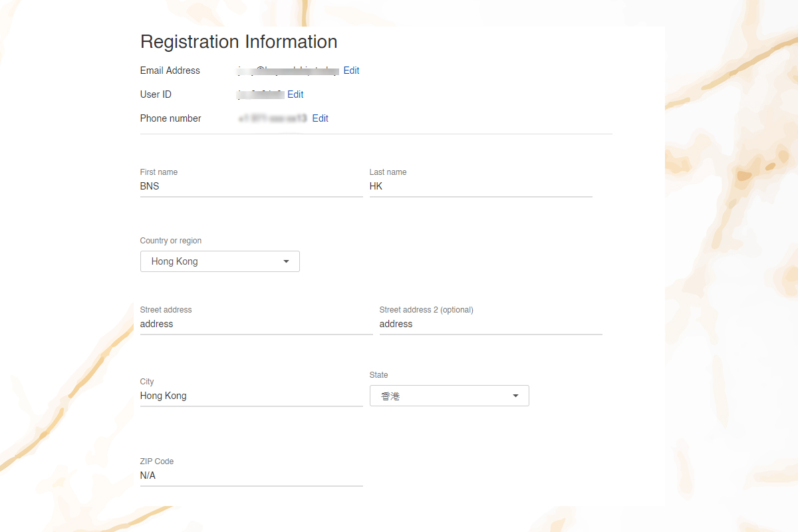Viewport: 798px width, 532px height.
Task: Open the Country or region dropdown
Action: (219, 261)
